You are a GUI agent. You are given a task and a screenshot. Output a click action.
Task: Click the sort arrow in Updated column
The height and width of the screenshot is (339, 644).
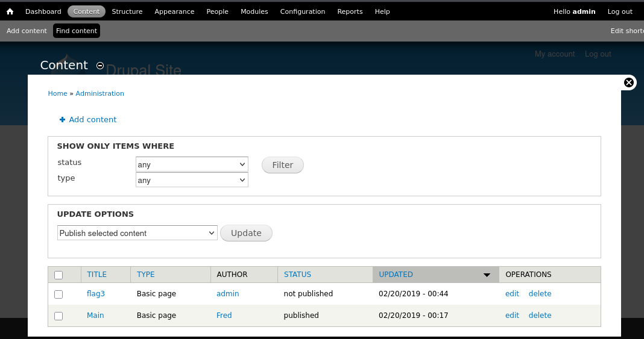[487, 275]
